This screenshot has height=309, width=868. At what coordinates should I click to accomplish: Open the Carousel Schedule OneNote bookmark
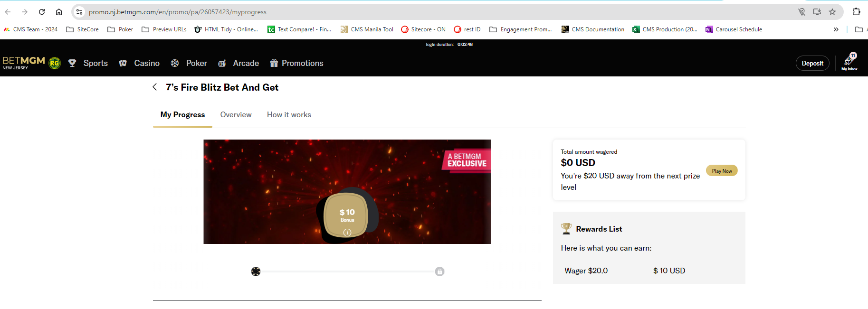tap(734, 29)
